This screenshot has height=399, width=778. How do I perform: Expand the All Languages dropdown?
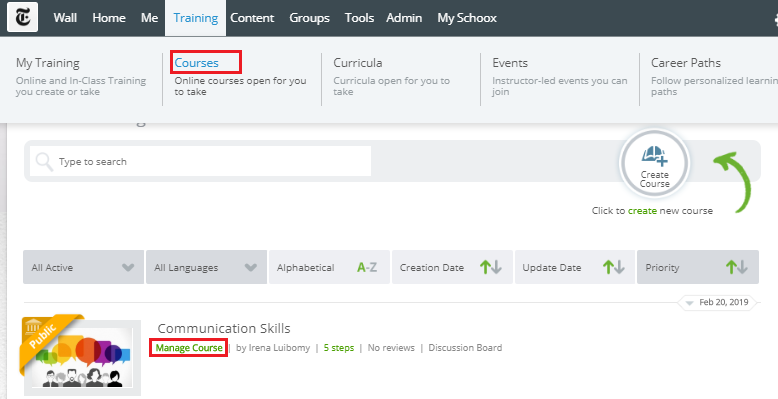click(x=206, y=267)
